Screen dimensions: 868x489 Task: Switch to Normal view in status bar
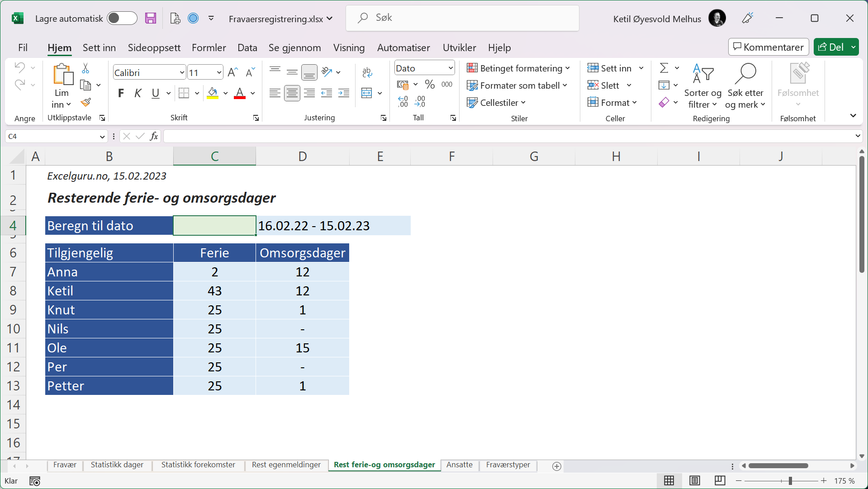[669, 480]
